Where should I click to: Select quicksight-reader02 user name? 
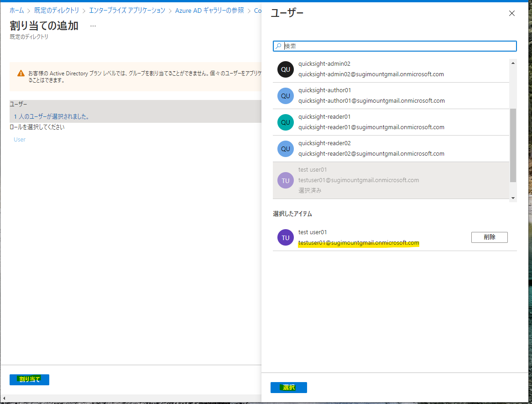pos(324,143)
